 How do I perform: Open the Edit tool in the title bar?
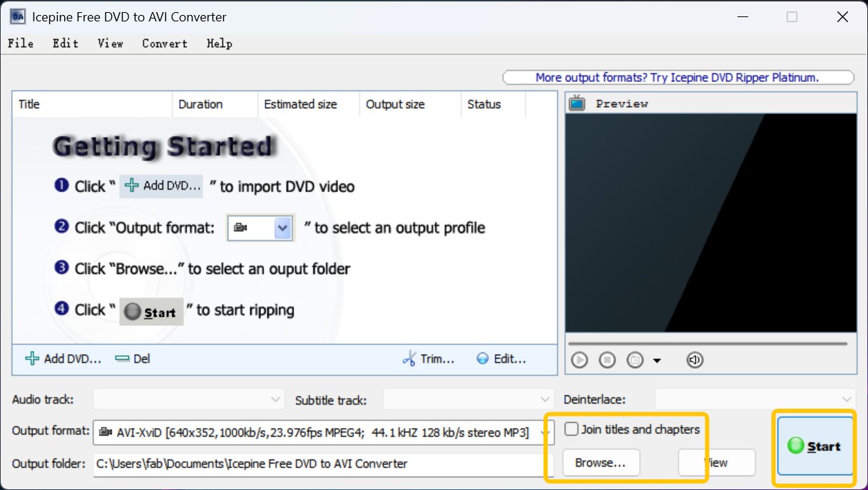(x=65, y=44)
